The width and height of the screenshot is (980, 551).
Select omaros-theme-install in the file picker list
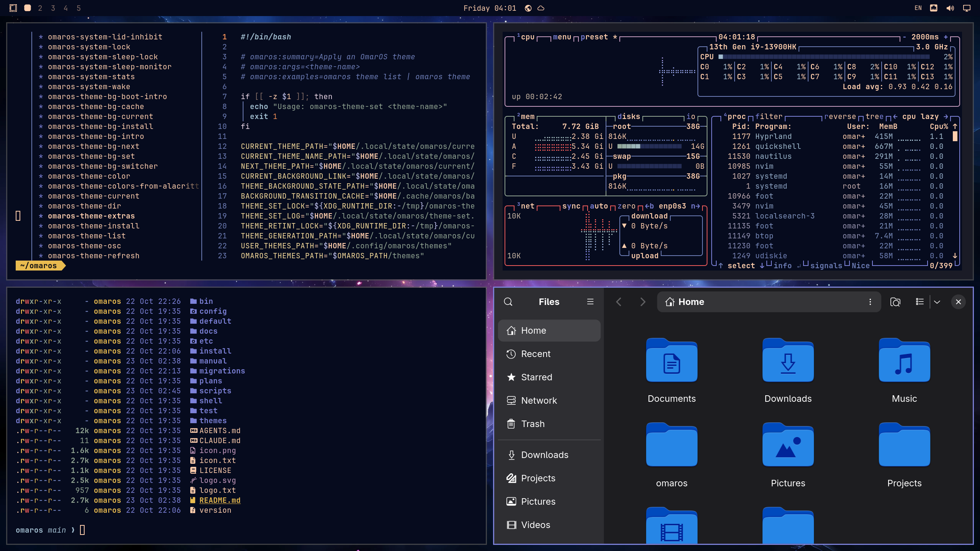[93, 226]
